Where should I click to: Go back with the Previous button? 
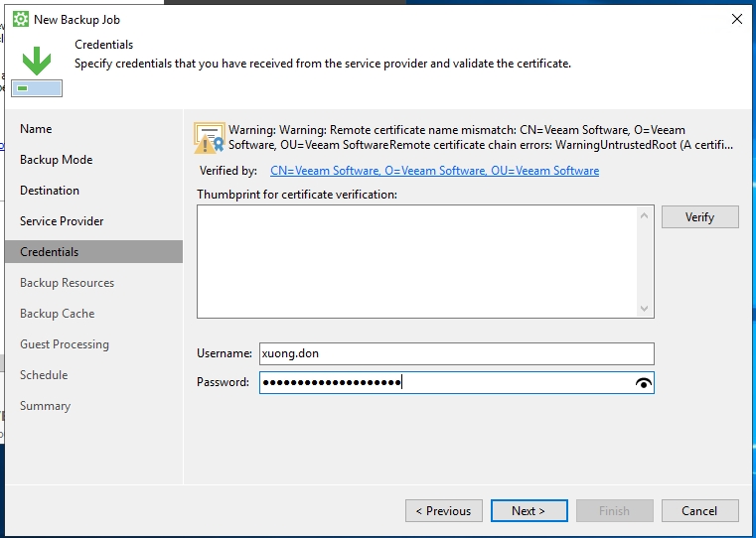pyautogui.click(x=443, y=511)
